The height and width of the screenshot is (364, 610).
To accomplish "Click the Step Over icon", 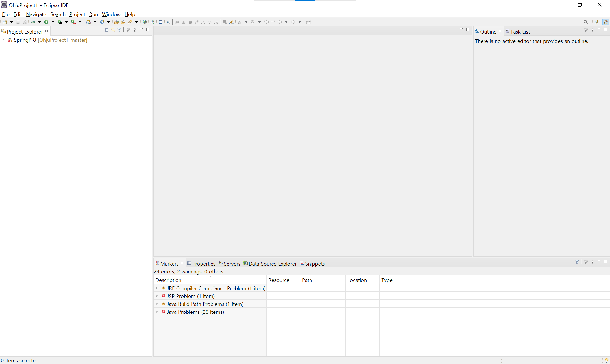I will pos(210,22).
